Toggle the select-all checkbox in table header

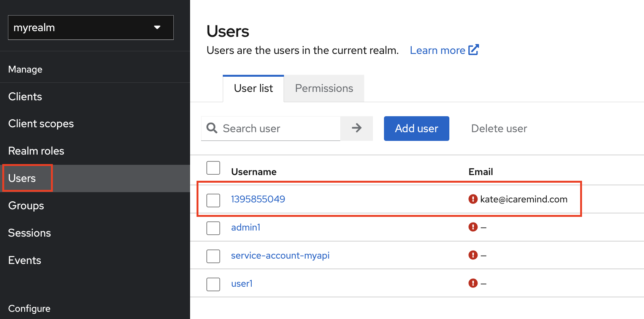point(213,168)
